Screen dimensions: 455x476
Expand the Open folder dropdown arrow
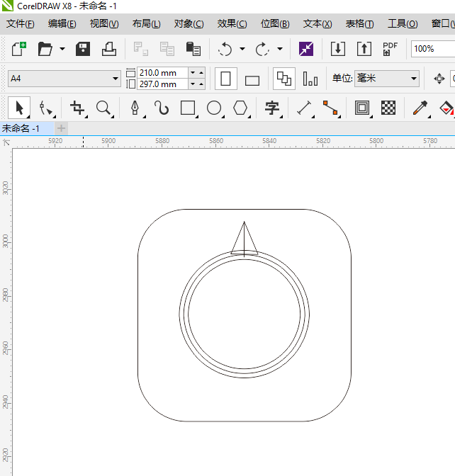[x=62, y=50]
